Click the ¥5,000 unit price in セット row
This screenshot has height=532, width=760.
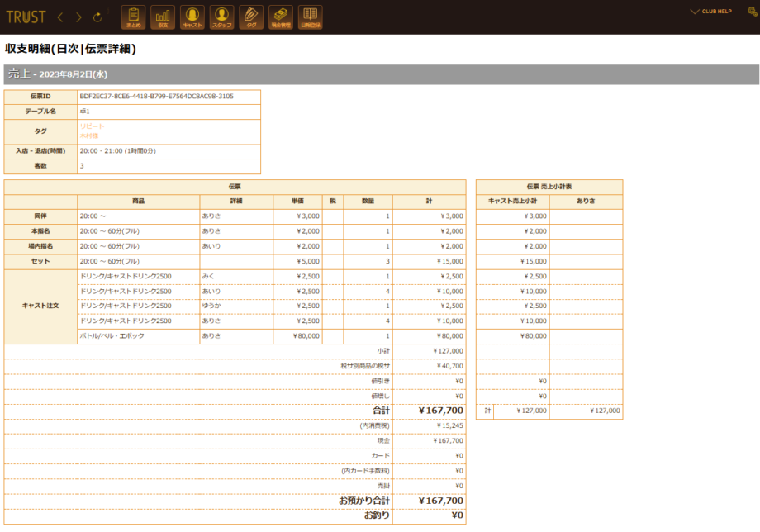click(x=308, y=262)
